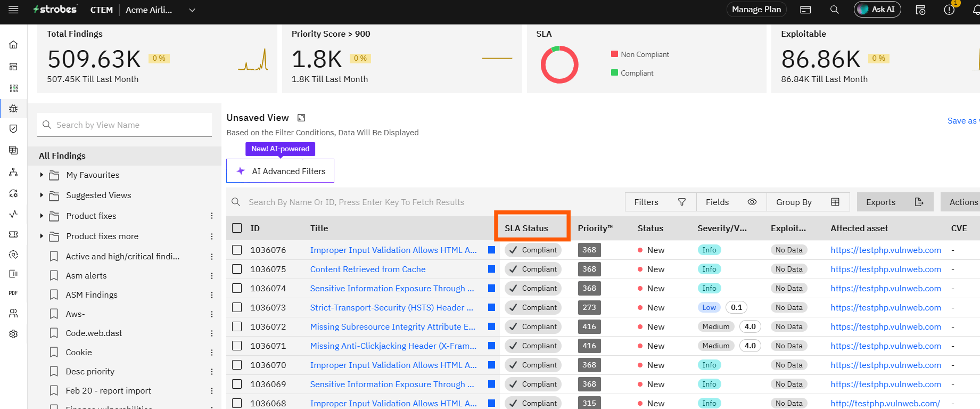This screenshot has width=980, height=409.
Task: Open the alert info icon with badge
Action: point(949,10)
